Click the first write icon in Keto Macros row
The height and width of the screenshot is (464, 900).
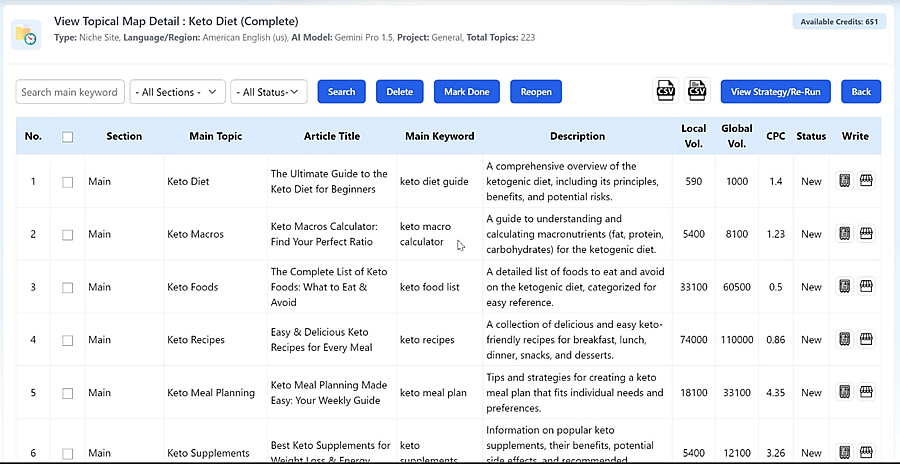[844, 234]
